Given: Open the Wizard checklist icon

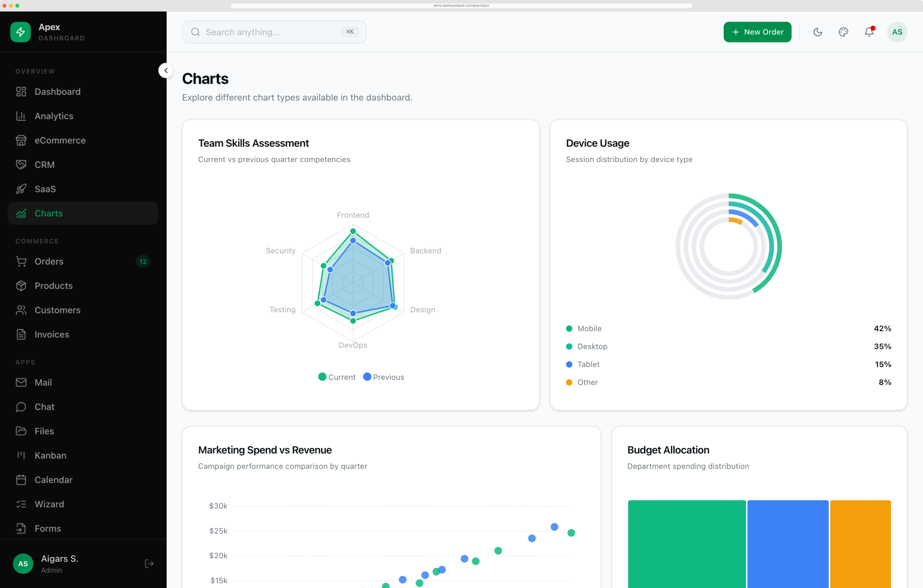Looking at the screenshot, I should (x=21, y=504).
